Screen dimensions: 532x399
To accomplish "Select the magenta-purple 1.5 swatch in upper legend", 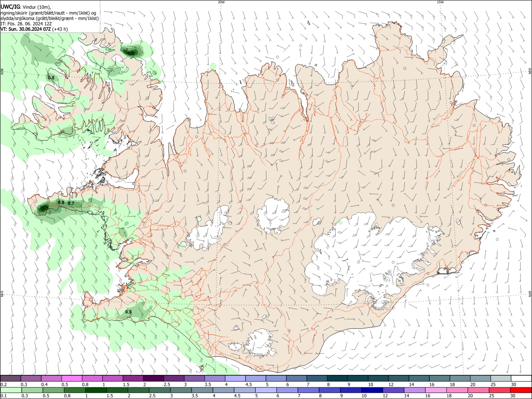I will point(133,379).
